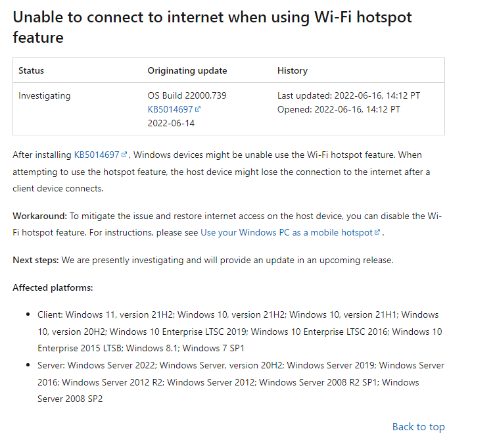This screenshot has width=495, height=448.
Task: Click the Affected platforms heading
Action: click(x=53, y=287)
